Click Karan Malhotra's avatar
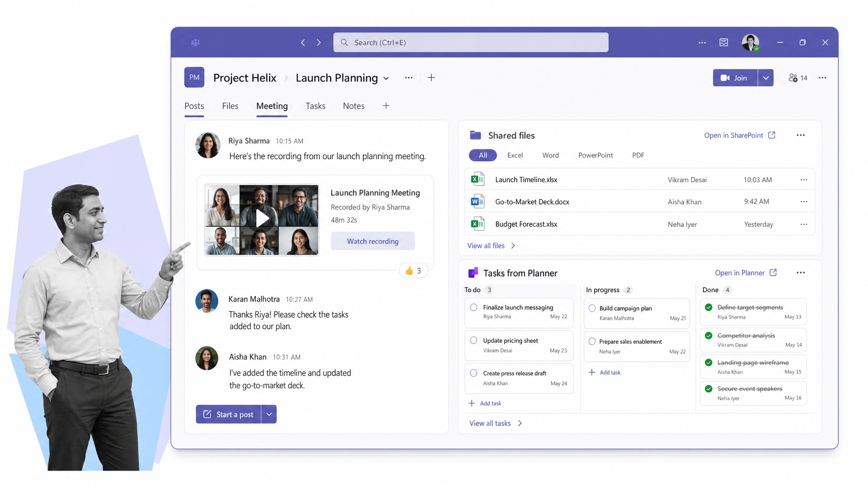Screen dimensions: 868x488 pos(207,301)
